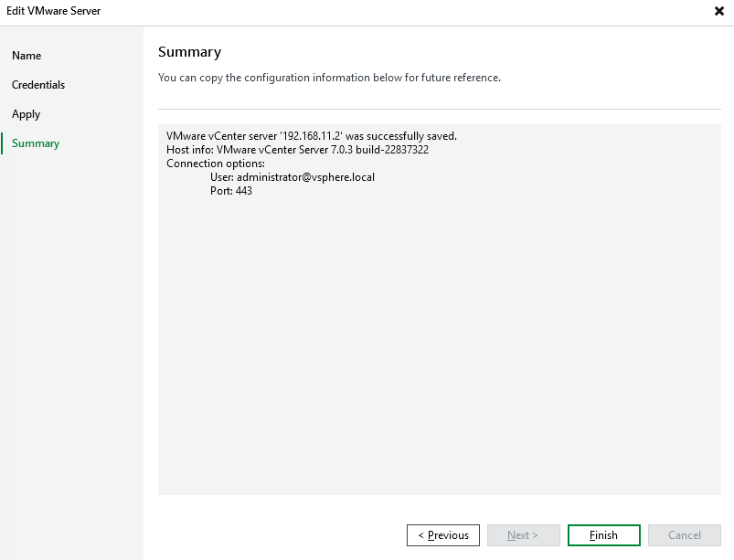
Task: Click the greyed-out Cancel button
Action: 685,535
